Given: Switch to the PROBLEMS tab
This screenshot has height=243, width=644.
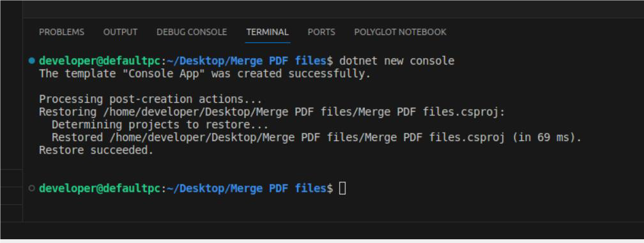Looking at the screenshot, I should point(61,32).
